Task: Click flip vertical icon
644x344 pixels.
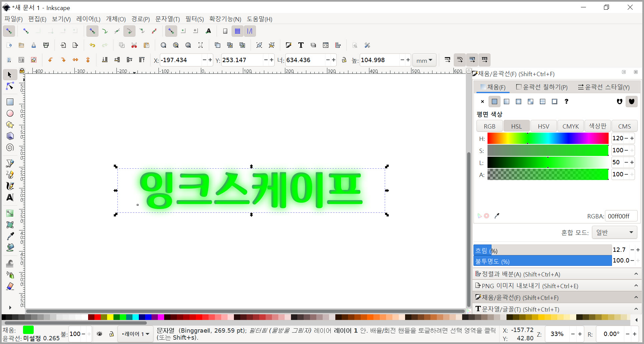Action: coord(88,60)
